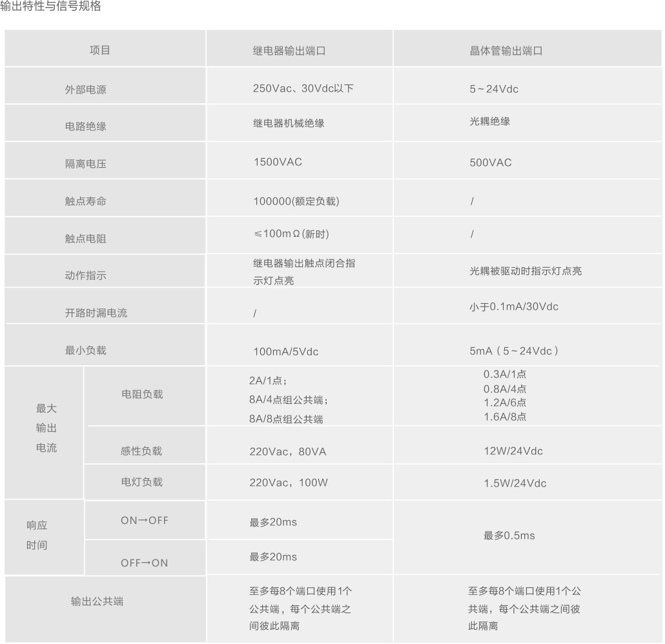
Task: Click the 小于0.1mA/30Vdc leakage current value
Action: pyautogui.click(x=513, y=307)
